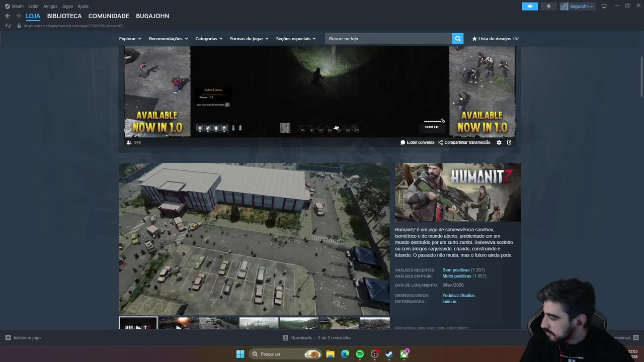Screen dimensions: 644x362
Task: Expand the Explorar dropdown
Action: (x=130, y=39)
